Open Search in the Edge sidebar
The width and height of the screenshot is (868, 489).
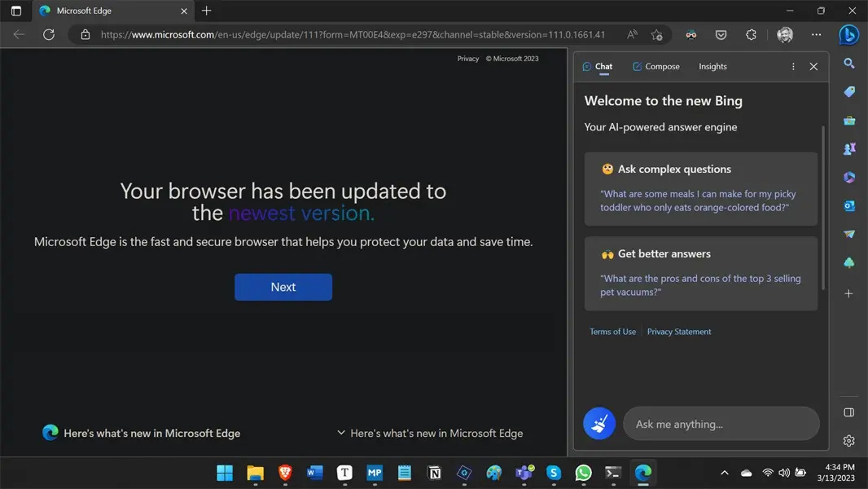pos(848,64)
